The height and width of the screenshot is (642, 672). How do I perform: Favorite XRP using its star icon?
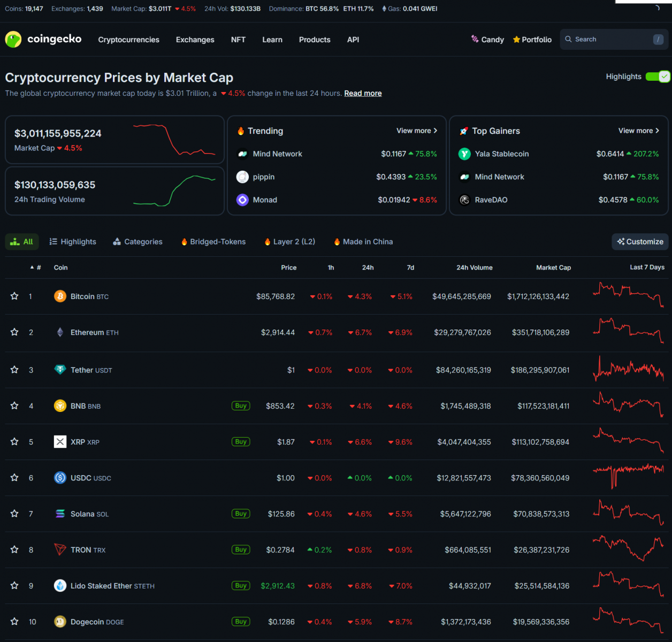14,442
